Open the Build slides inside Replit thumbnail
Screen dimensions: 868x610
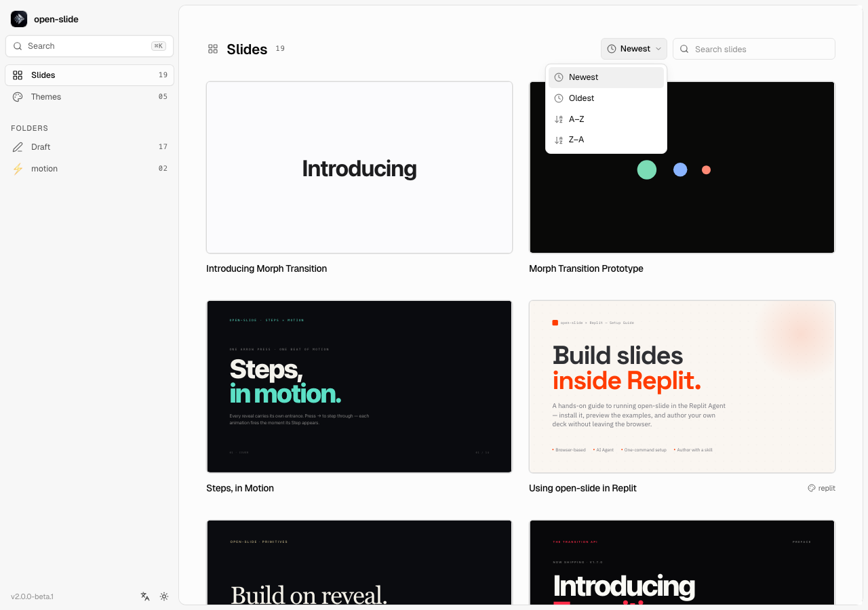(682, 386)
